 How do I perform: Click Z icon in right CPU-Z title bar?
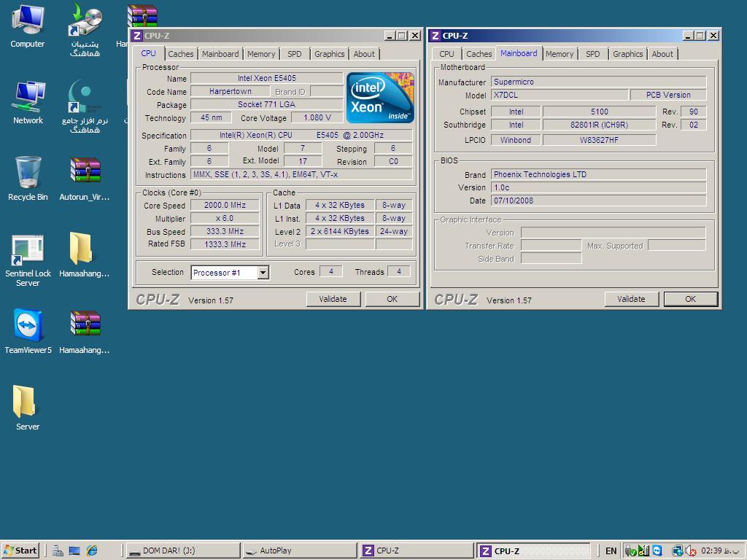[435, 36]
